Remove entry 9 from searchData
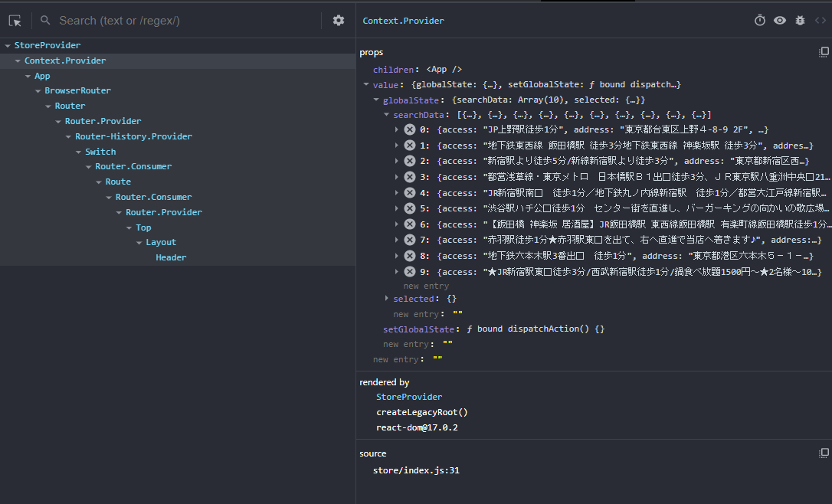Image resolution: width=832 pixels, height=504 pixels. 408,270
